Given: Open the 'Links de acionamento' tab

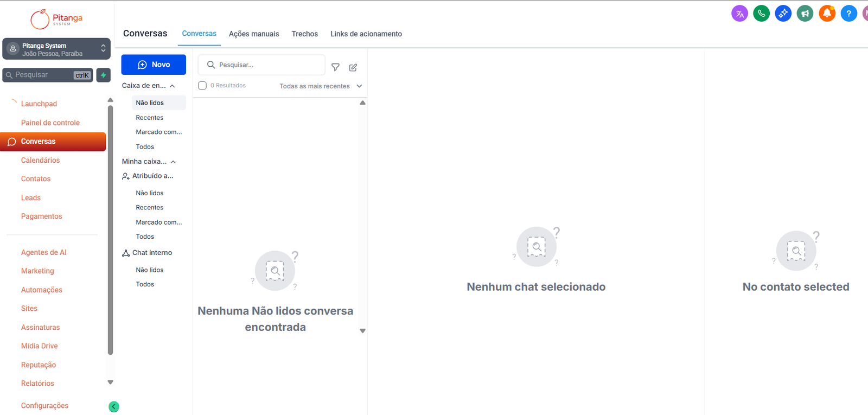Looking at the screenshot, I should point(366,34).
